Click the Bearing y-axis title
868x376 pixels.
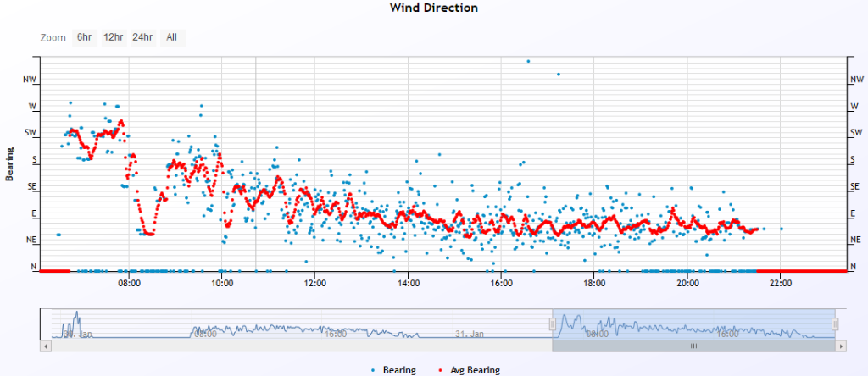point(9,164)
